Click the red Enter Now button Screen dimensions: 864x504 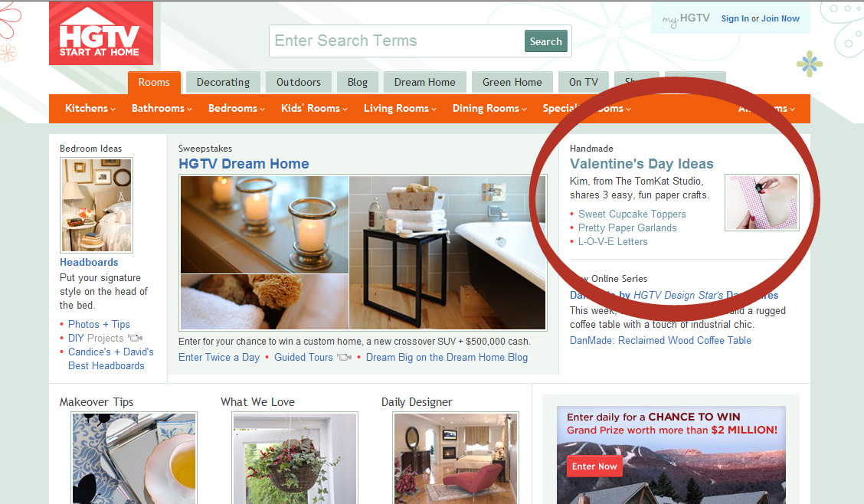point(594,466)
